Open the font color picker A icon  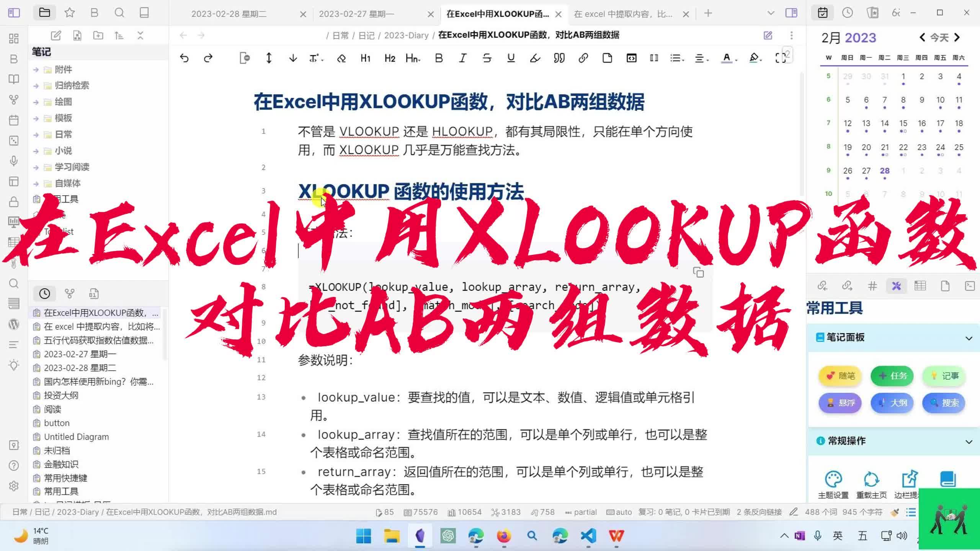point(727,58)
